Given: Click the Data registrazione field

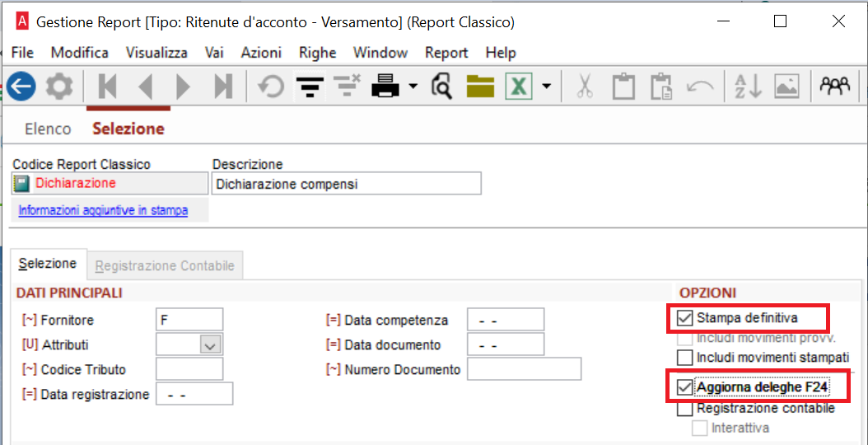Looking at the screenshot, I should point(194,394).
